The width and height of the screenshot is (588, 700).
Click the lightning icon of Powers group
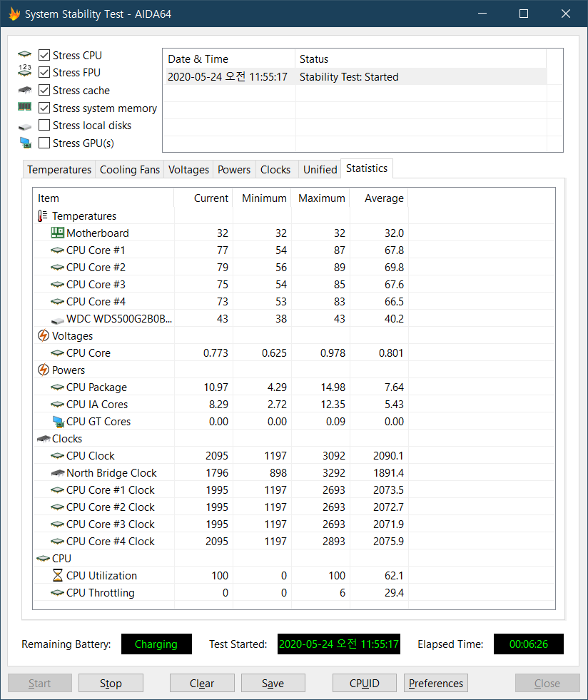coord(43,370)
